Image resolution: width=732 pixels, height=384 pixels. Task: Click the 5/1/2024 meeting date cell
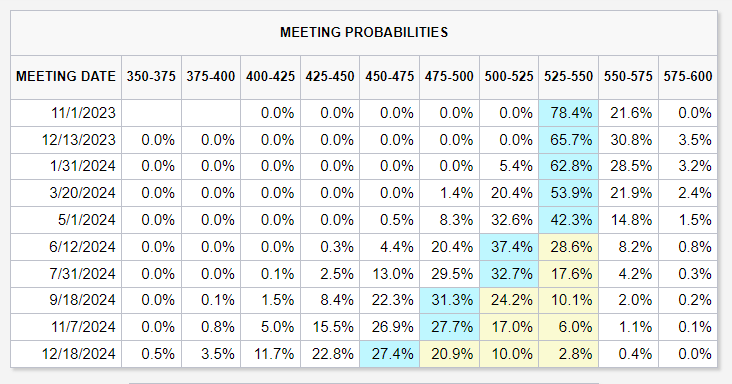[66, 220]
